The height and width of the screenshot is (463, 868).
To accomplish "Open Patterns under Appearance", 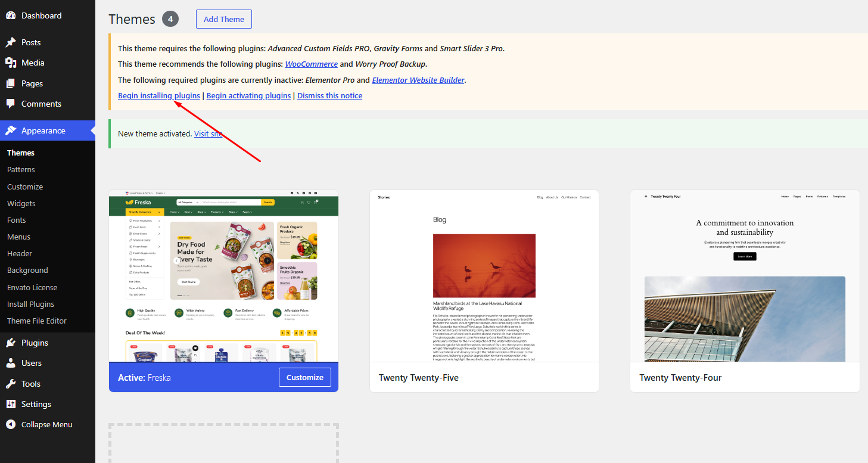I will pos(21,169).
